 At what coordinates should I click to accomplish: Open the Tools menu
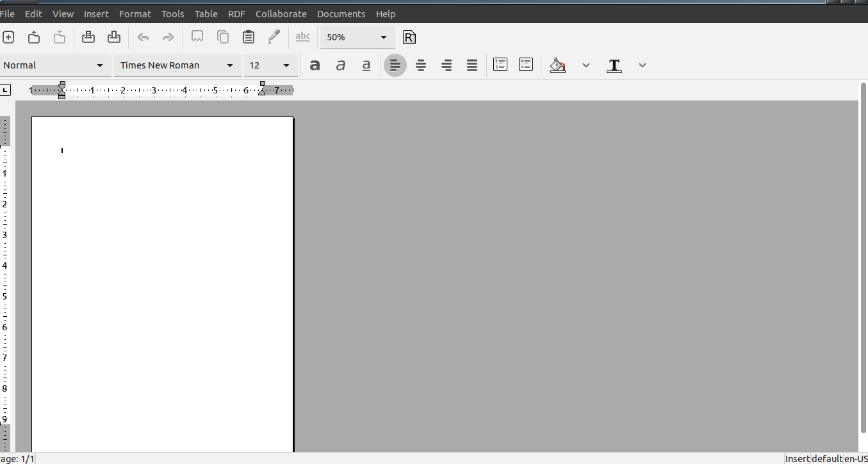[172, 13]
